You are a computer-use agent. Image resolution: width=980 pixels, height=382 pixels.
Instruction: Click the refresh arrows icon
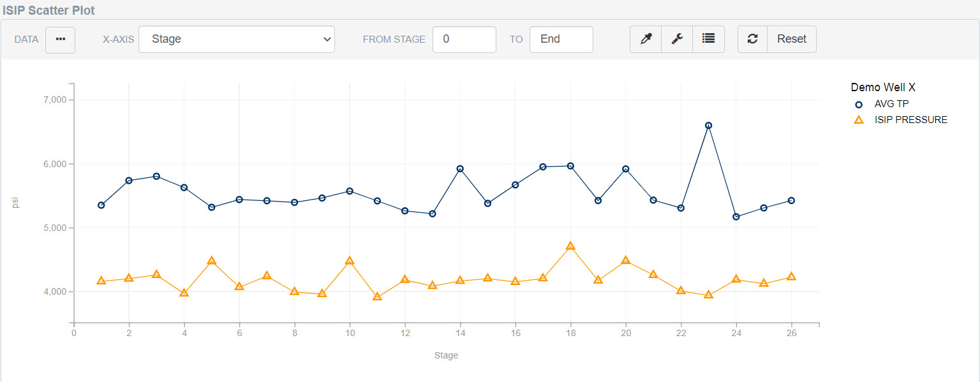click(x=753, y=40)
